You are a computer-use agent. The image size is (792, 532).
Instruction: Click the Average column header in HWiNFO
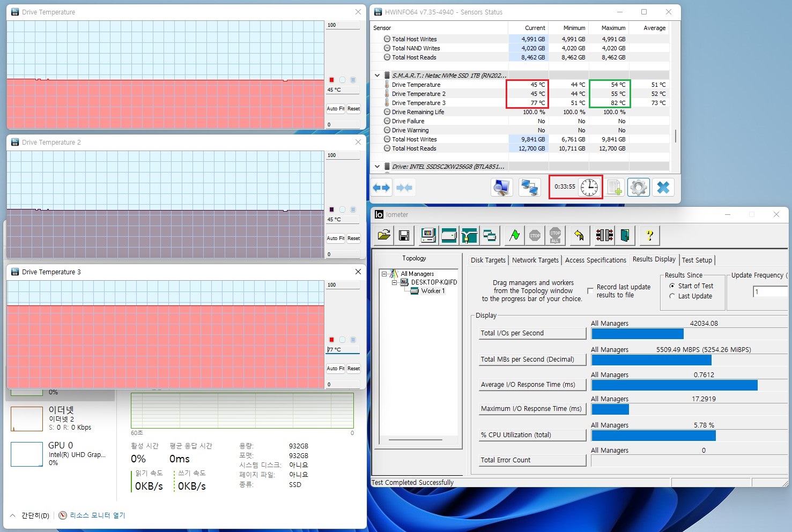click(649, 28)
